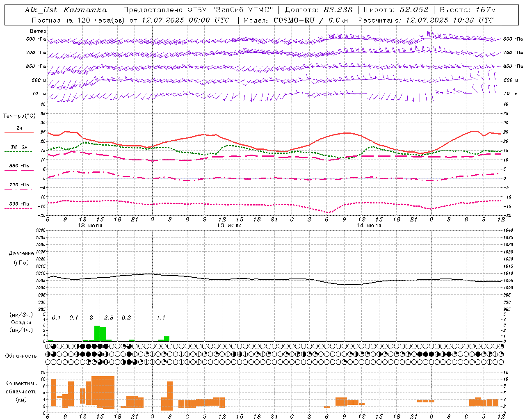
Task: Click the 10 м wind level label at left
Action: pyautogui.click(x=39, y=94)
